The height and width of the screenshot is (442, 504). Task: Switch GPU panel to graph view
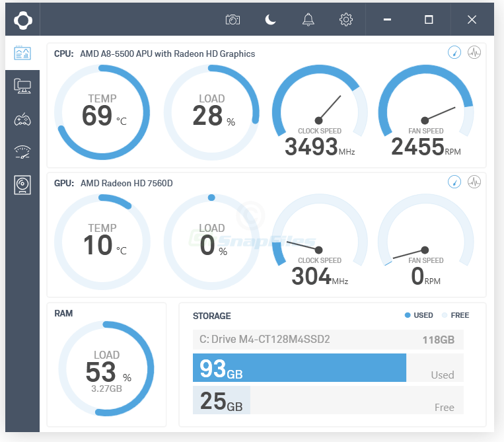pos(474,182)
